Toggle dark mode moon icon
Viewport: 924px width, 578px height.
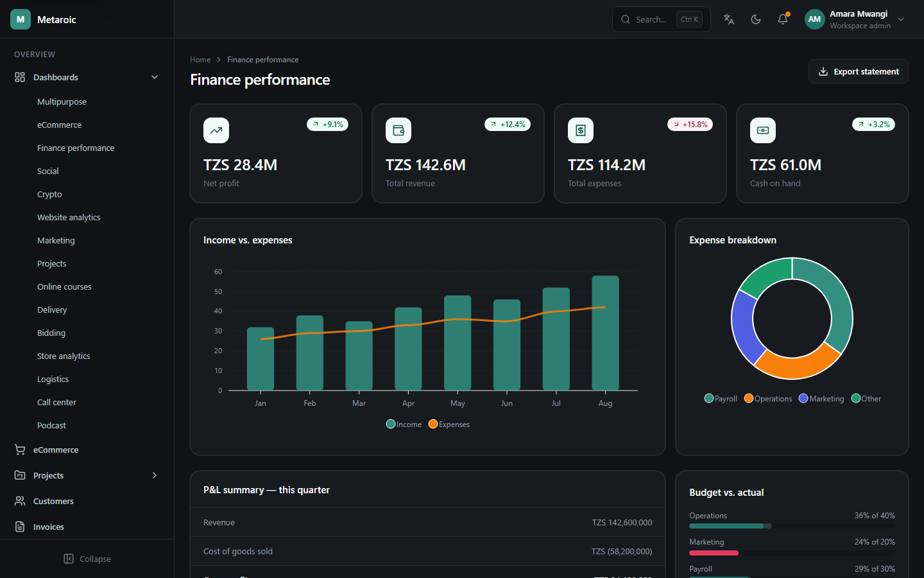click(x=756, y=19)
